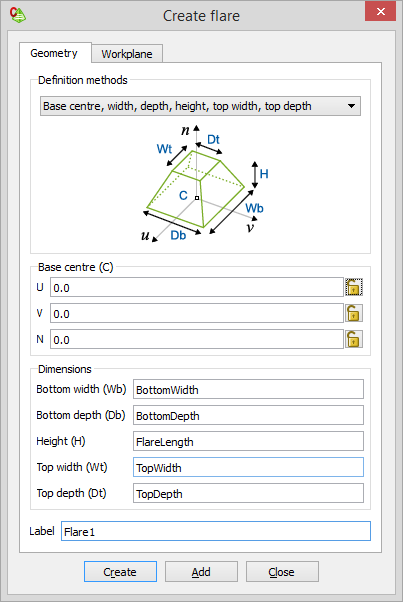
Task: Click the Bottom depth (Db) field
Action: (x=248, y=415)
